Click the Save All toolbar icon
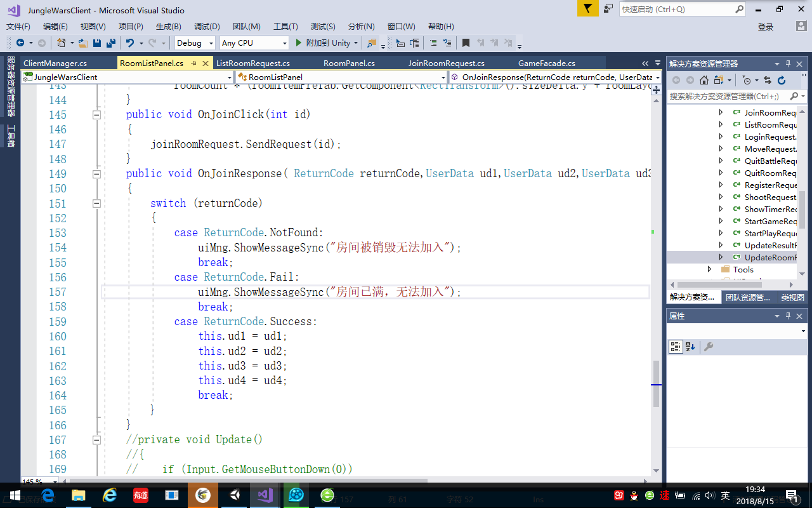 [111, 43]
